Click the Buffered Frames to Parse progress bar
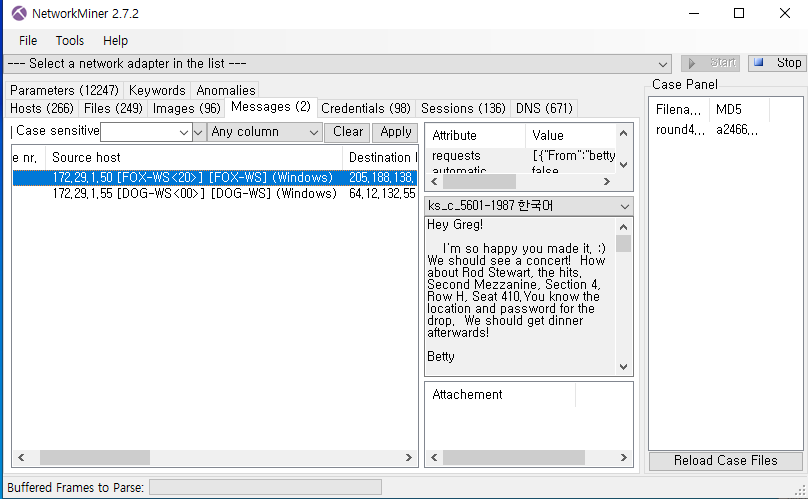The image size is (808, 499). (x=265, y=487)
